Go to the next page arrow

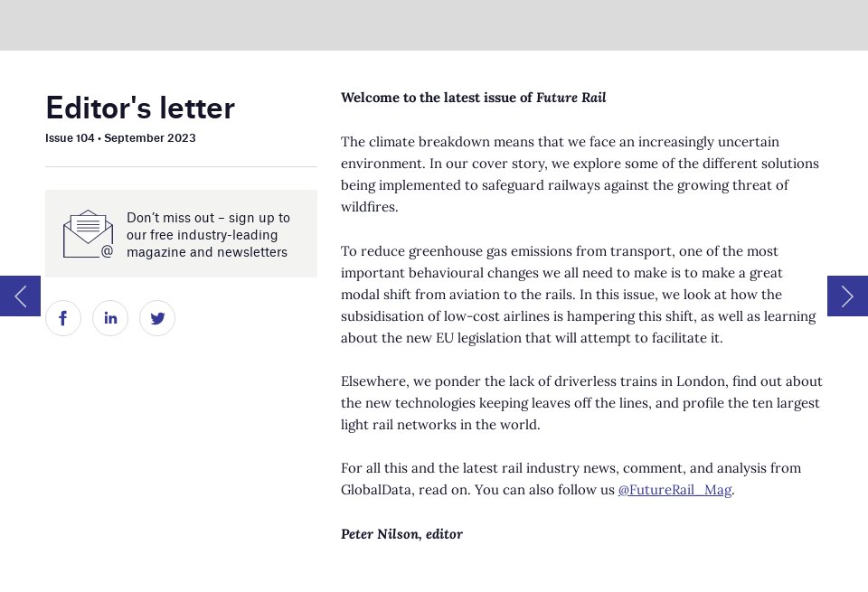[x=847, y=296]
